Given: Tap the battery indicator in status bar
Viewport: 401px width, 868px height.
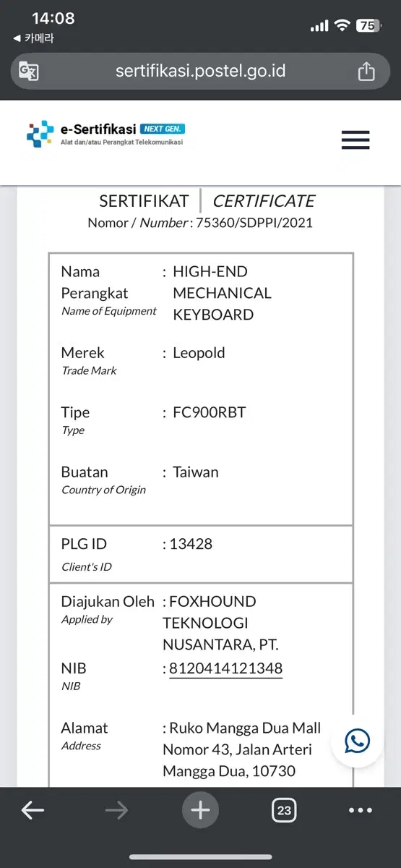Looking at the screenshot, I should (x=368, y=25).
